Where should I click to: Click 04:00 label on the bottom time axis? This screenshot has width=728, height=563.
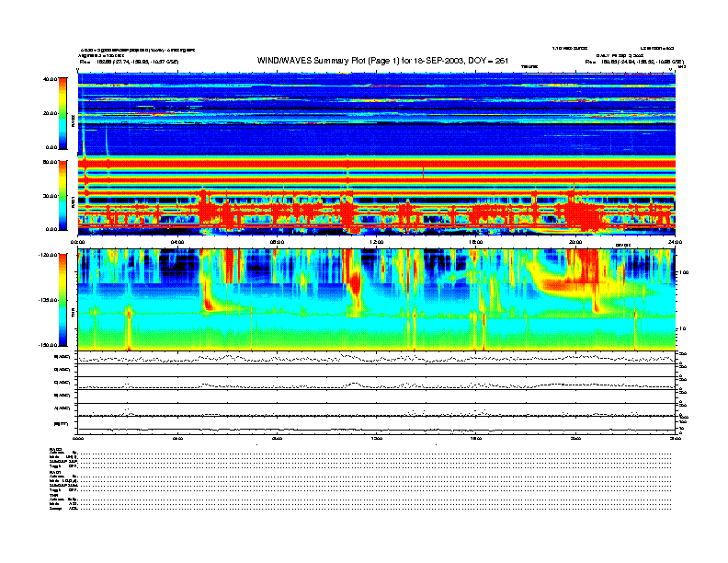(x=177, y=438)
